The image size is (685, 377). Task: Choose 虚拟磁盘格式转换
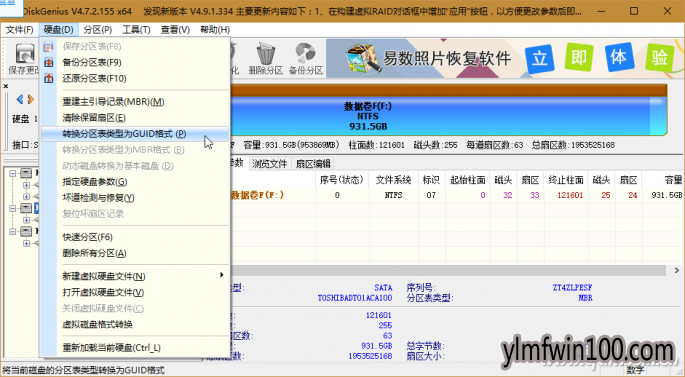coord(135,325)
